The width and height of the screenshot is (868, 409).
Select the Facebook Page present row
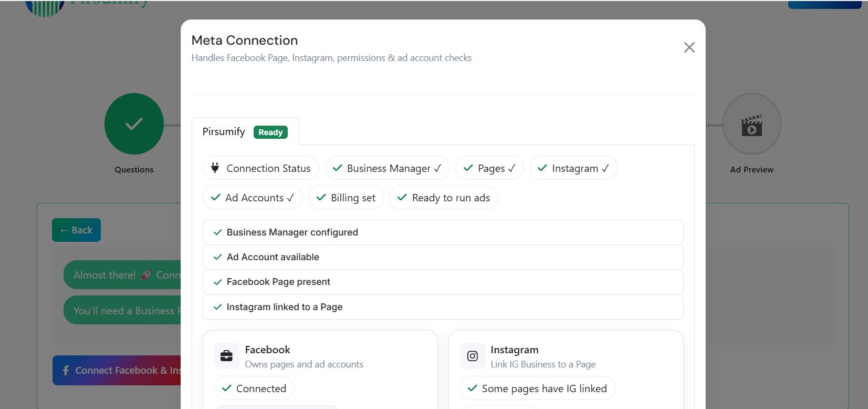coord(443,282)
